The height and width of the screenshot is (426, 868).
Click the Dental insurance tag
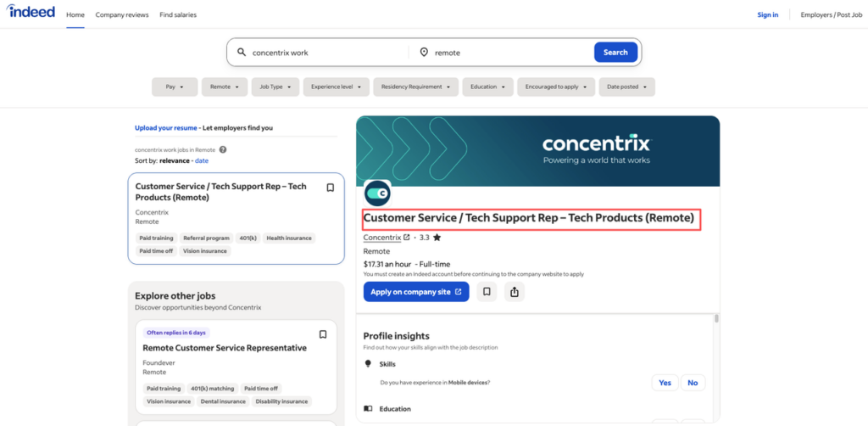click(x=222, y=401)
